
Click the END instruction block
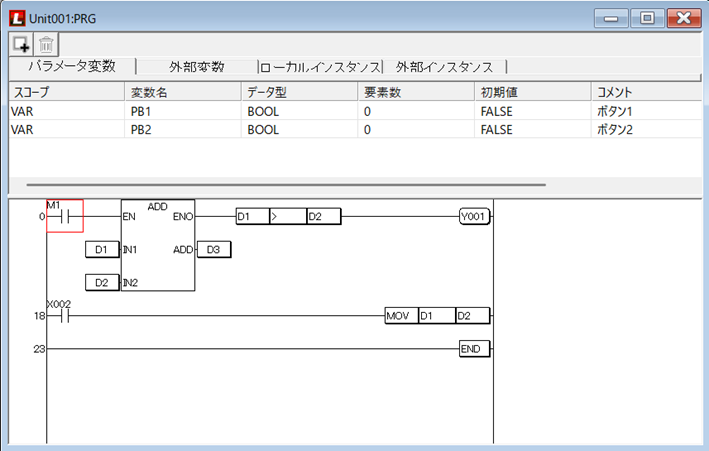pos(473,348)
